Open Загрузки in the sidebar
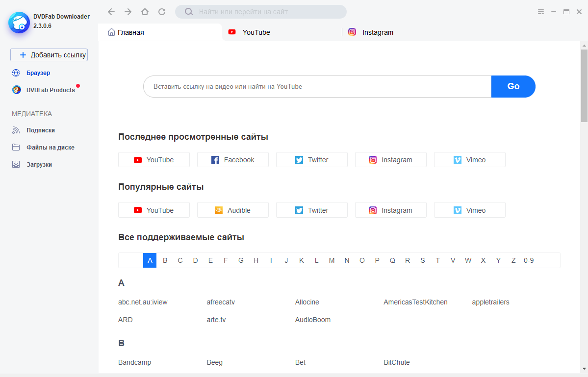 pyautogui.click(x=39, y=165)
